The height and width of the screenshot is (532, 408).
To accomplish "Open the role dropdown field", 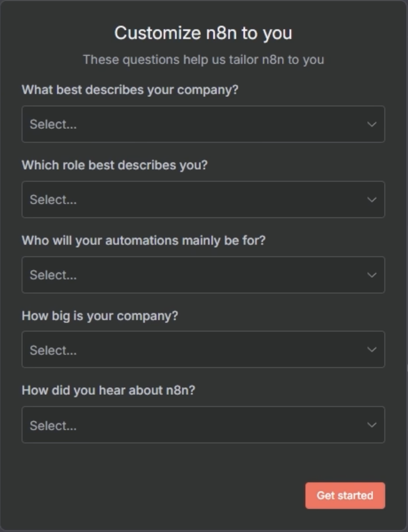I will point(203,200).
